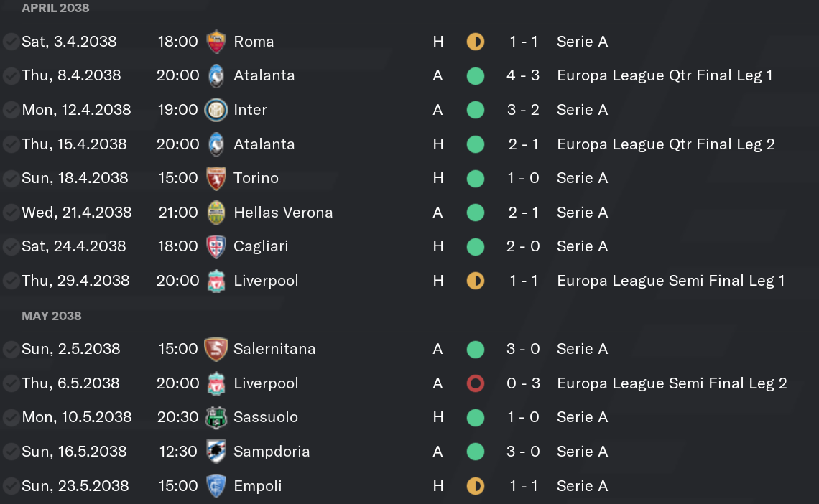Open the Inter club badge
Image resolution: width=819 pixels, height=504 pixels.
[x=216, y=110]
